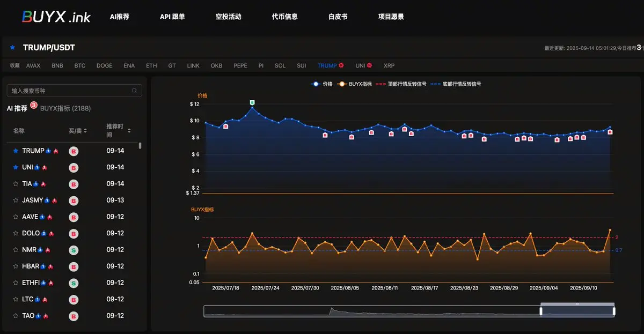Select BTC in the favorites bar

click(x=80, y=65)
